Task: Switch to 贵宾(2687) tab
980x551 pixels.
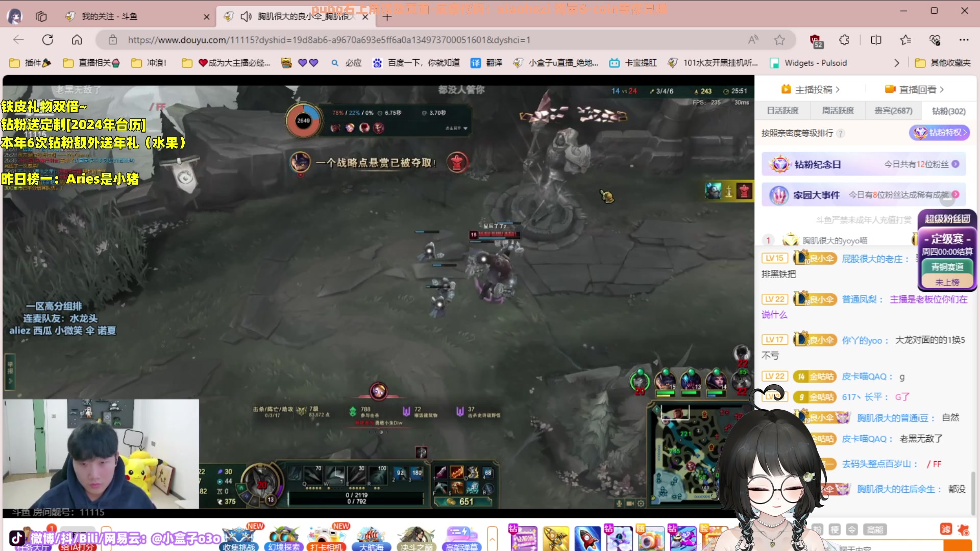Action: (893, 111)
